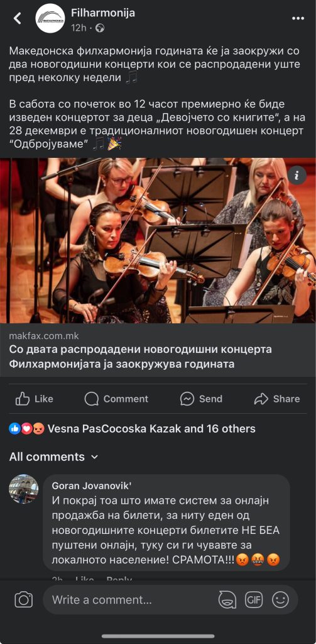Image resolution: width=316 pixels, height=644 pixels.
Task: View the orchestra violinists photo
Action: tap(158, 241)
